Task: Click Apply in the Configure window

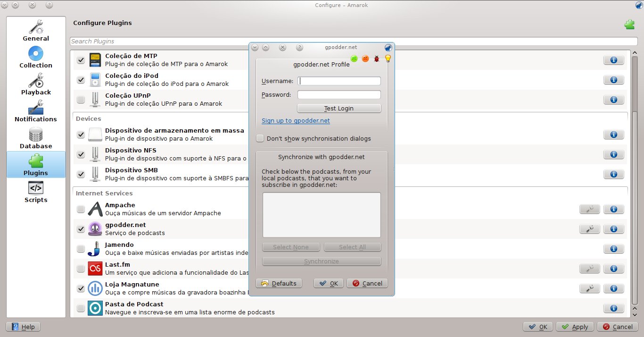Action: click(x=575, y=327)
